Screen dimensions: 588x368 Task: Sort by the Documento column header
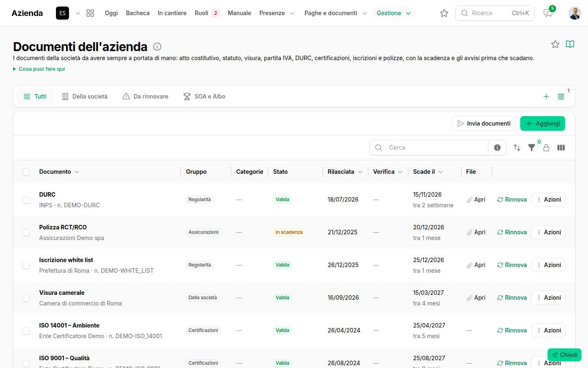[x=59, y=172]
